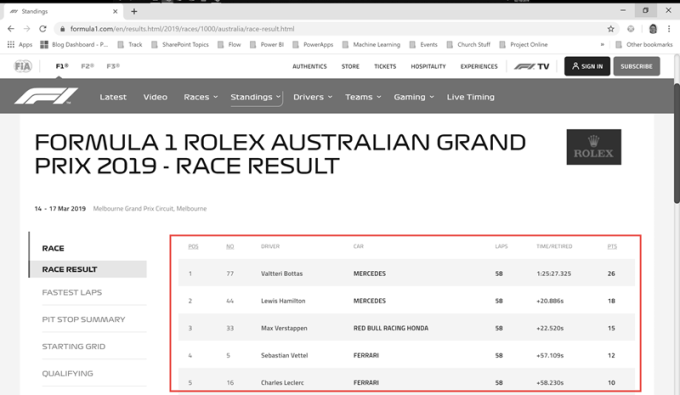Screen dimensions: 680x395
Task: Close the Standings tab
Action: (x=115, y=11)
